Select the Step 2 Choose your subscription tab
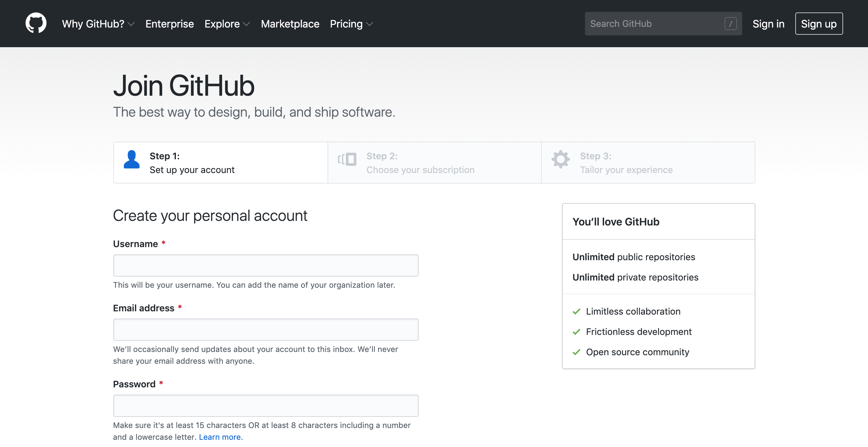This screenshot has height=447, width=868. coord(434,163)
